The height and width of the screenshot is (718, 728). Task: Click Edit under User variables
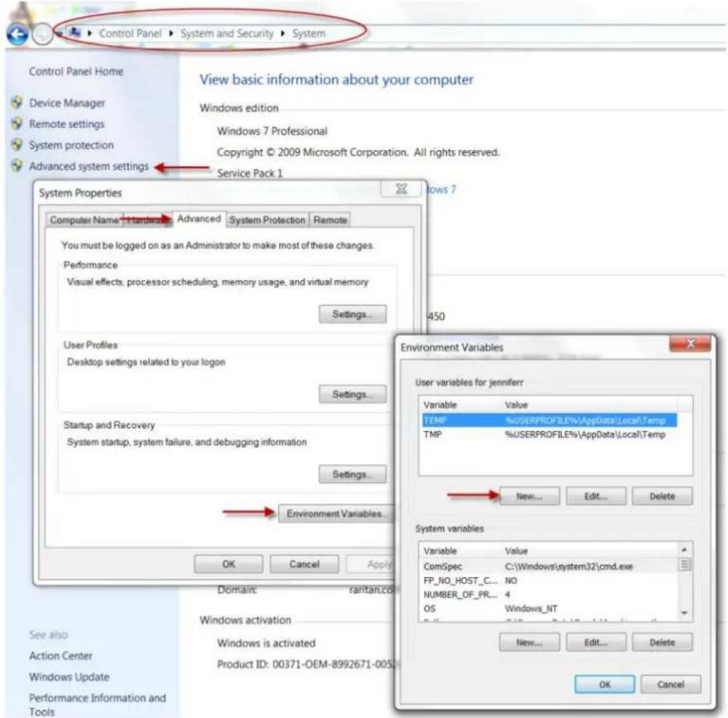click(x=596, y=496)
